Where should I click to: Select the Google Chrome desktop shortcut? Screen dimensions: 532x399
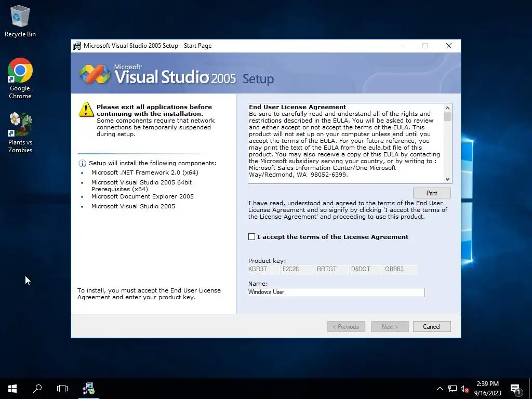[x=20, y=78]
